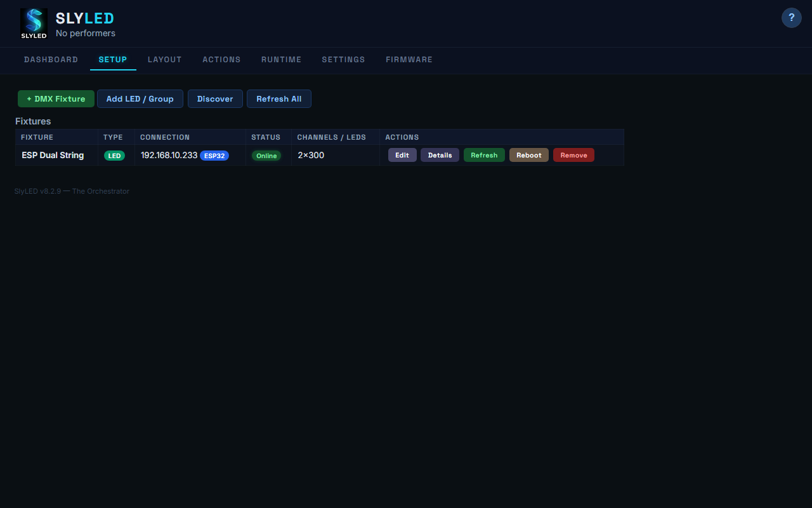Click the Online status indicator

tap(266, 155)
